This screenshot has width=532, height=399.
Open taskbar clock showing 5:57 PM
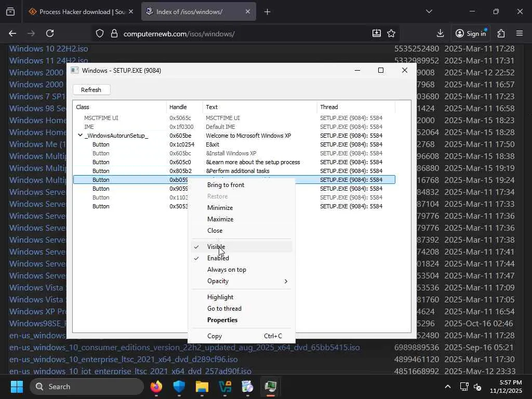click(506, 387)
